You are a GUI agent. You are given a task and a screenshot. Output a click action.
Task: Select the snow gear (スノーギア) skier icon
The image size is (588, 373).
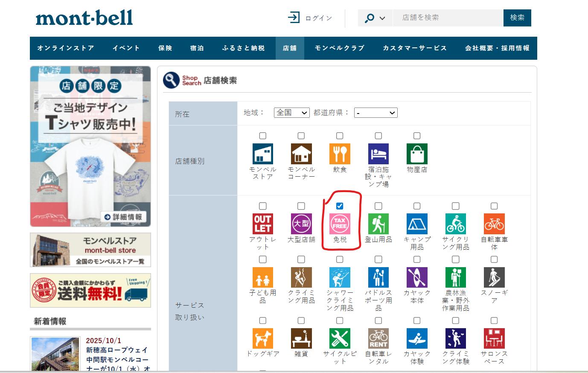494,277
